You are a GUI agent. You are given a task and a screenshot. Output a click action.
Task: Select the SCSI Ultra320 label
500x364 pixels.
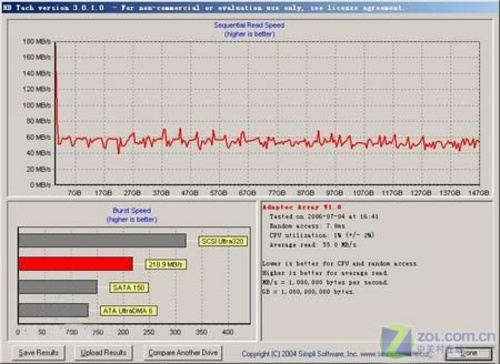click(223, 241)
